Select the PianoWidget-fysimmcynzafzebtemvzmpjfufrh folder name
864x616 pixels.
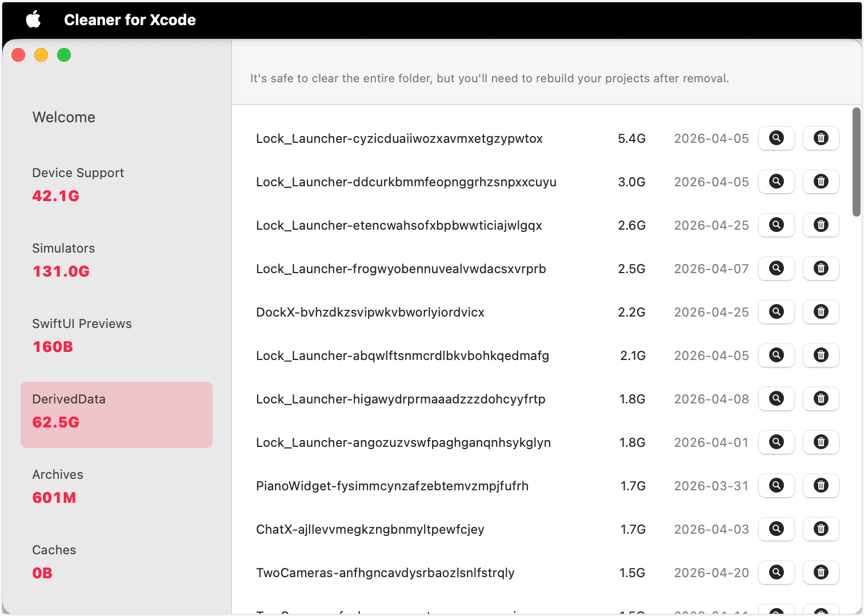pos(392,486)
